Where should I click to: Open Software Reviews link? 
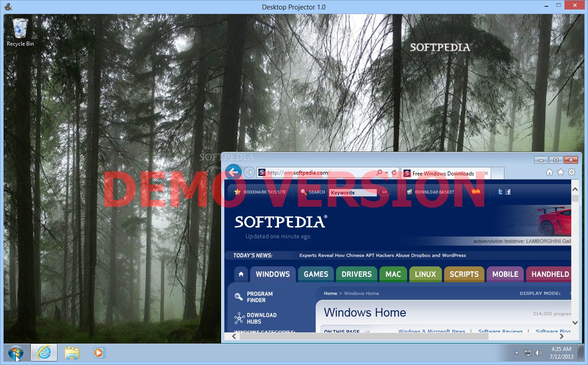click(500, 331)
